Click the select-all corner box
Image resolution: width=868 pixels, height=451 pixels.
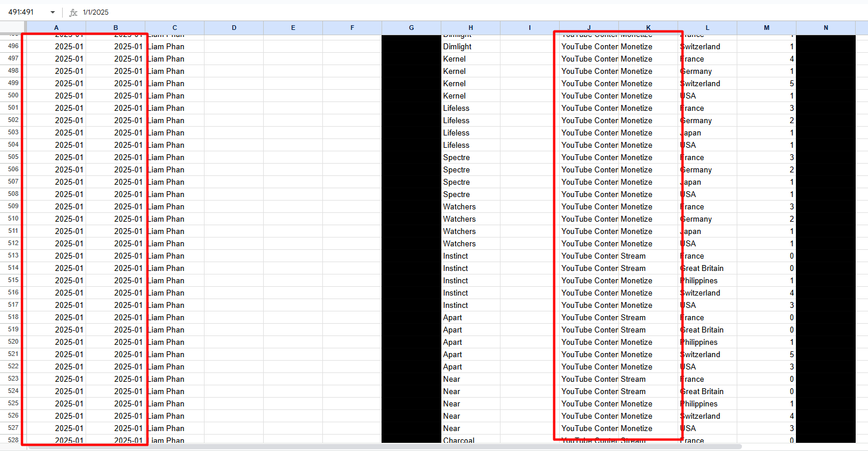12,28
